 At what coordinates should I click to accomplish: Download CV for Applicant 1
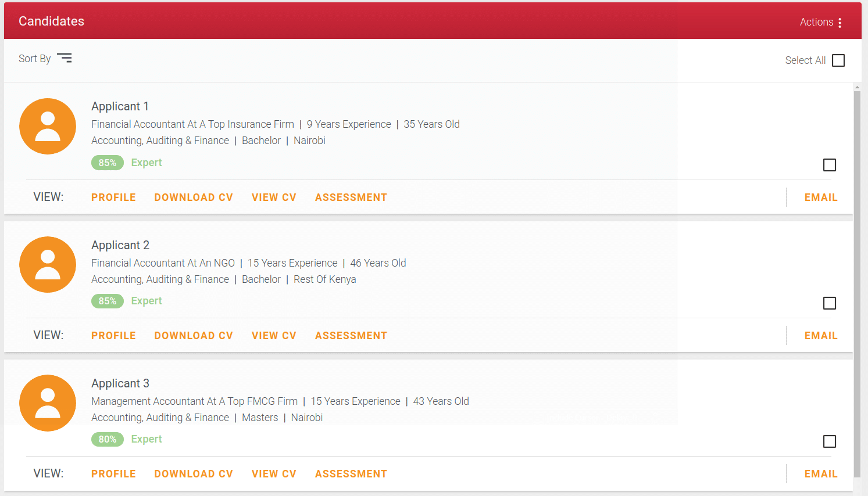point(194,197)
